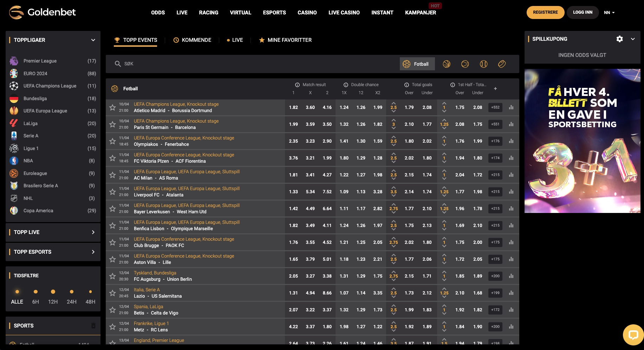Screen dimensions: 644x350
Task: Select the baseball sport filter icon
Action: click(483, 64)
